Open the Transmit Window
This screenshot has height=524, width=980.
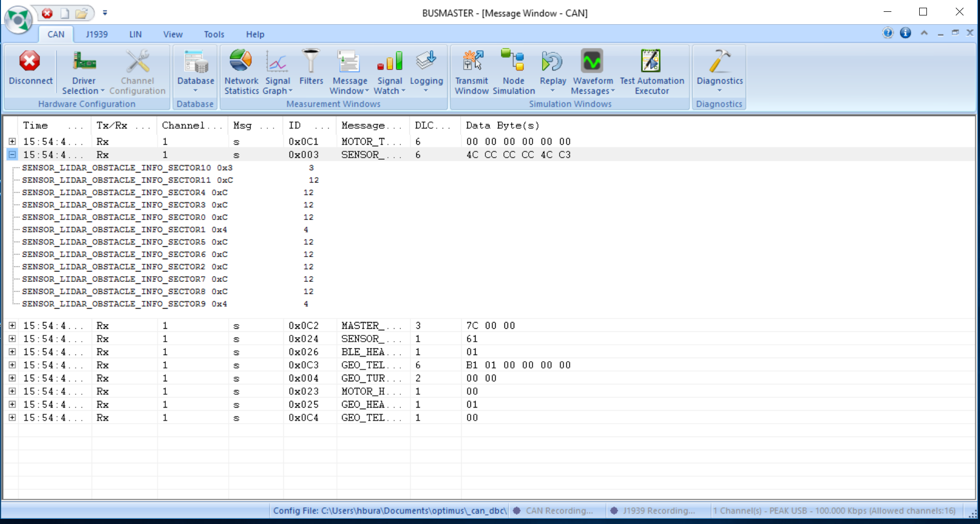click(471, 72)
